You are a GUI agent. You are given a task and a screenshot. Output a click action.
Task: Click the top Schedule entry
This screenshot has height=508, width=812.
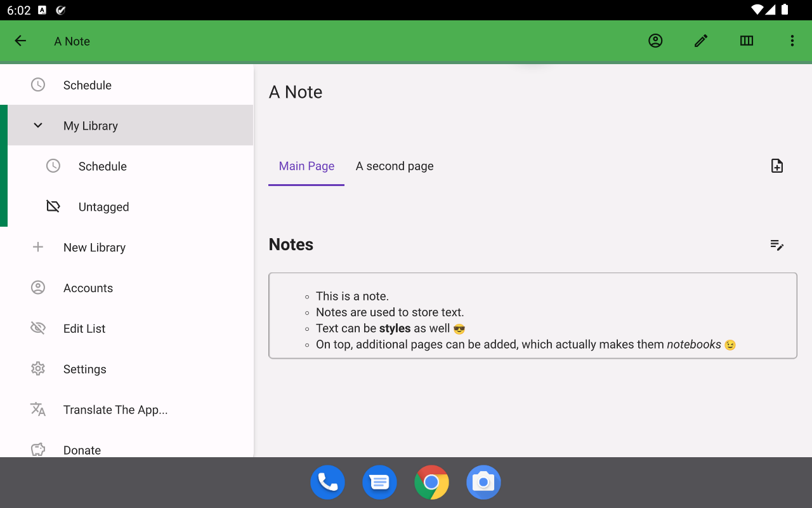(87, 85)
